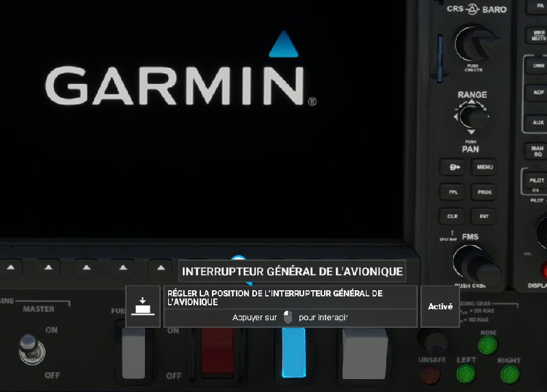Viewport: 547px width, 392px height.
Task: Select the DME audio button
Action: click(x=537, y=65)
